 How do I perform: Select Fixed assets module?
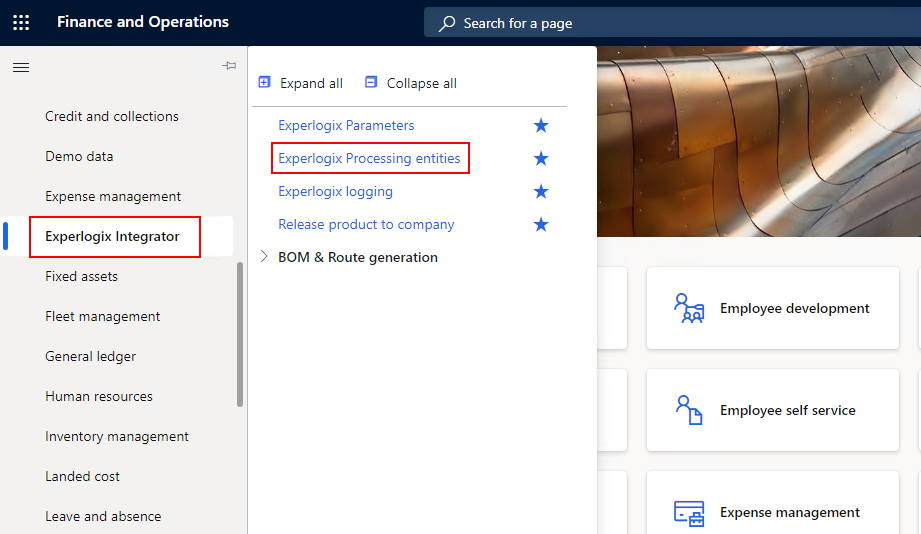click(82, 276)
